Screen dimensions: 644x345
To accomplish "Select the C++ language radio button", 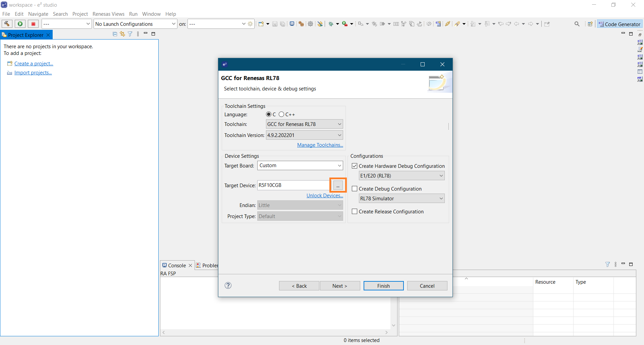I will (281, 115).
